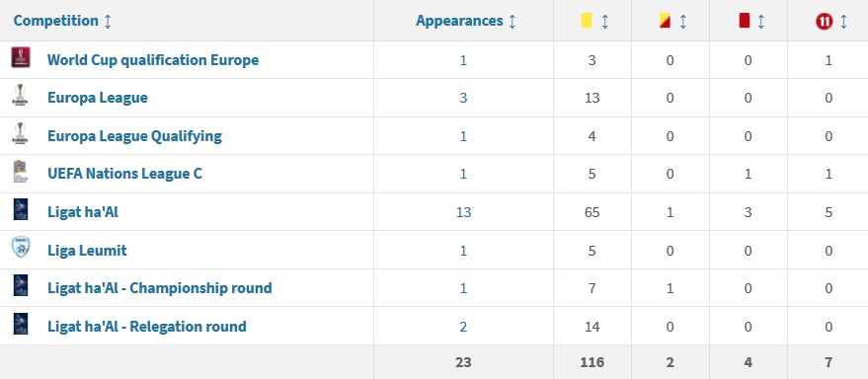Click the Europa League Qualifying logo icon
Screen dimensions: 868x379
[x=21, y=133]
